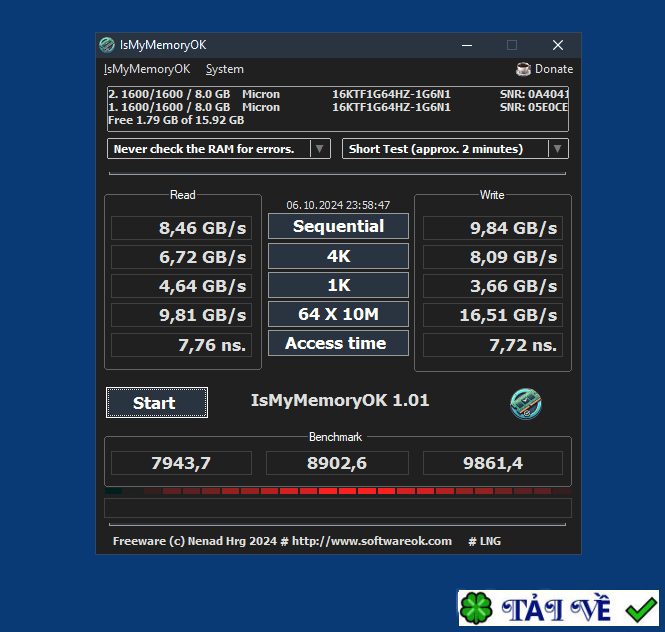The height and width of the screenshot is (632, 665).
Task: Click the green checkmark on download banner
Action: [x=640, y=610]
